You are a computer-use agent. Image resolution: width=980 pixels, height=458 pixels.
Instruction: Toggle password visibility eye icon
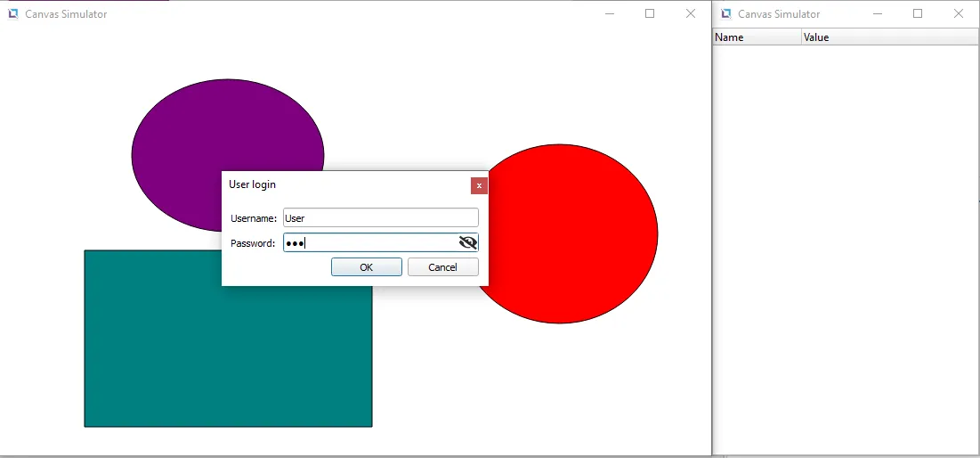coord(468,242)
